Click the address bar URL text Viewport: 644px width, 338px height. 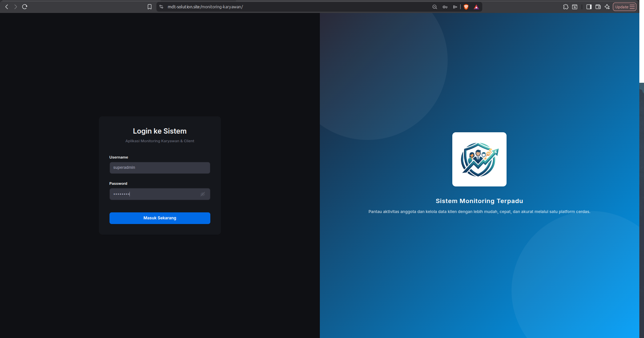[205, 7]
